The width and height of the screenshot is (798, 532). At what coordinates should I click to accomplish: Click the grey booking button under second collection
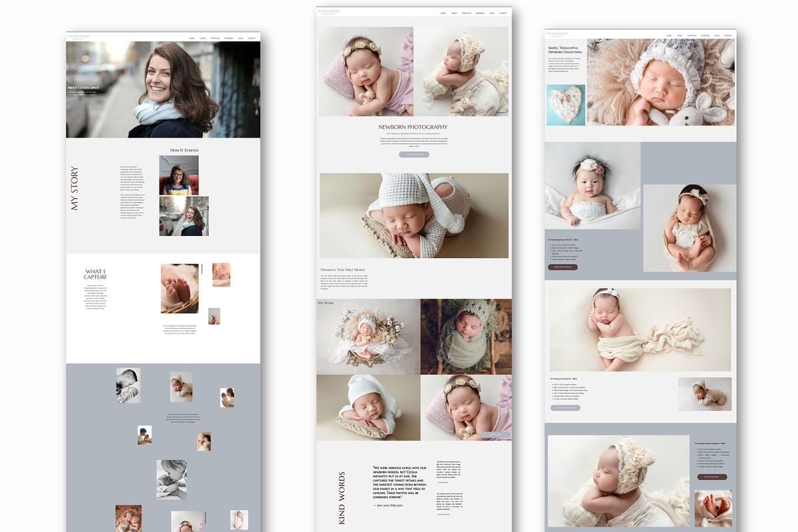[565, 408]
